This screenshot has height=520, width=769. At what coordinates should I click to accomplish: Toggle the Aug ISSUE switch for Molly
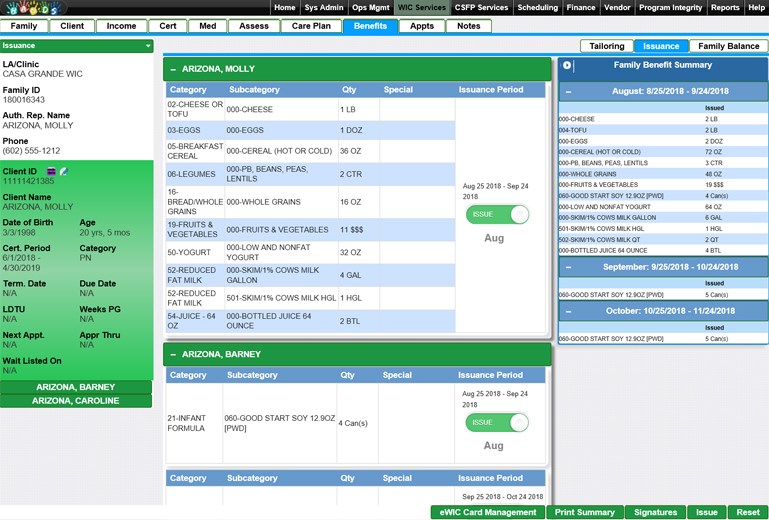pyautogui.click(x=497, y=215)
